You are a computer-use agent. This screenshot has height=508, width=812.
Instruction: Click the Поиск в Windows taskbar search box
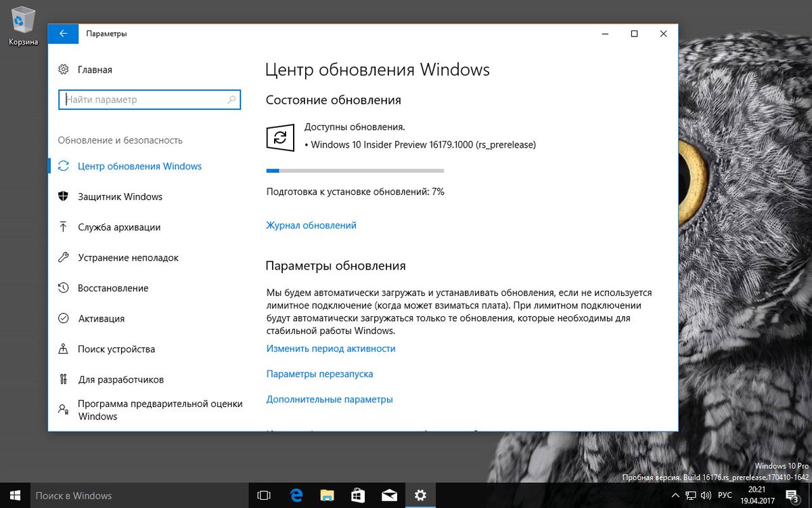(139, 495)
